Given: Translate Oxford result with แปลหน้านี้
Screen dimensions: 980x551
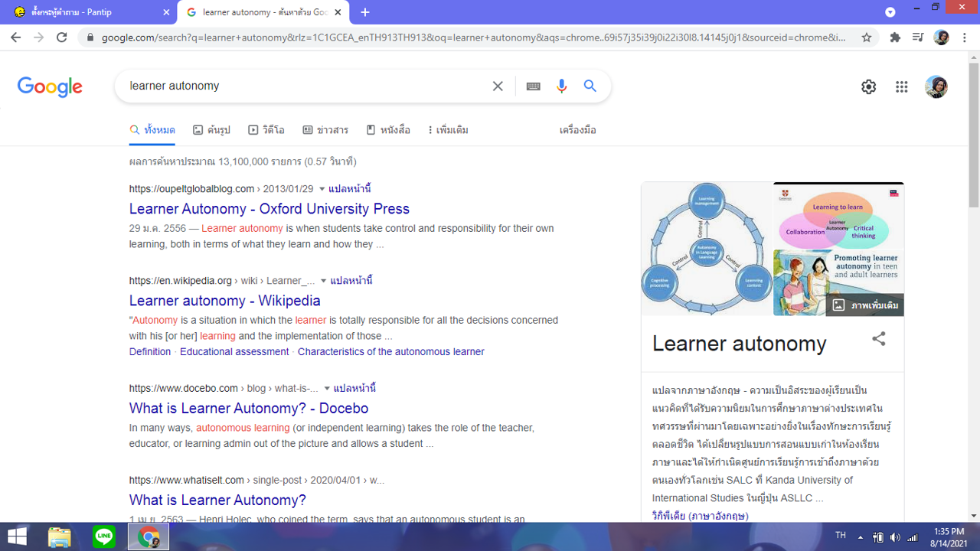Looking at the screenshot, I should point(350,189).
